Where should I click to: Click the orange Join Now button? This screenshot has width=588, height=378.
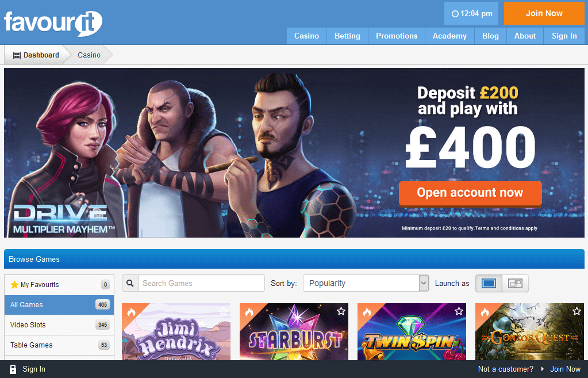(544, 13)
